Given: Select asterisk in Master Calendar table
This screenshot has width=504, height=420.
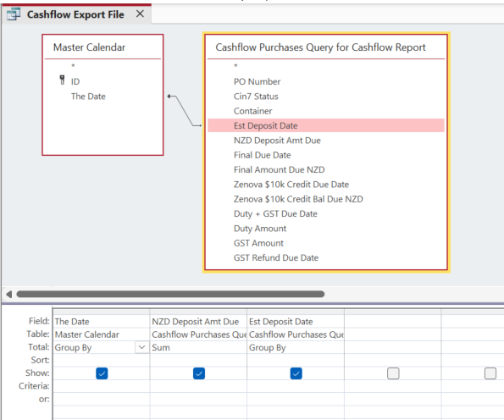Looking at the screenshot, I should [x=73, y=66].
